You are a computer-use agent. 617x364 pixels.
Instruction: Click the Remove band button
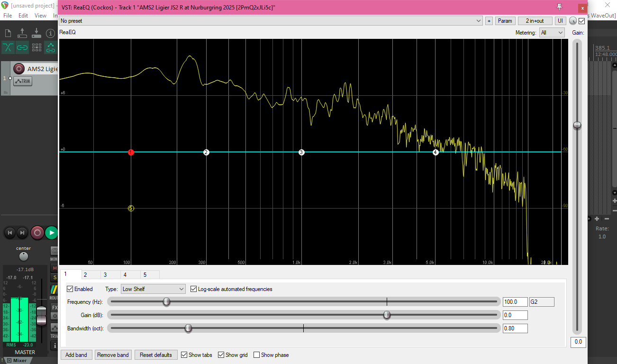point(113,355)
